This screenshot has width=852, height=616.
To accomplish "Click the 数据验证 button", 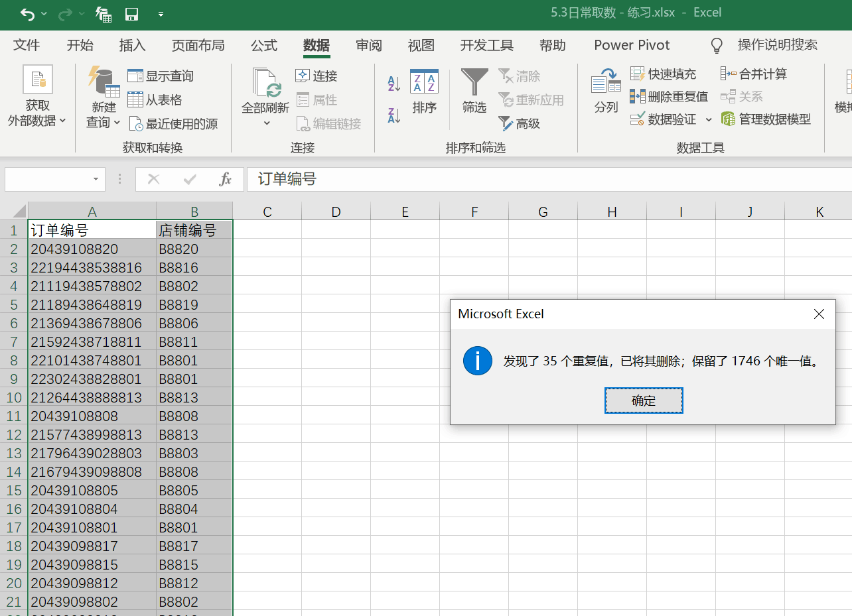I will coord(663,119).
